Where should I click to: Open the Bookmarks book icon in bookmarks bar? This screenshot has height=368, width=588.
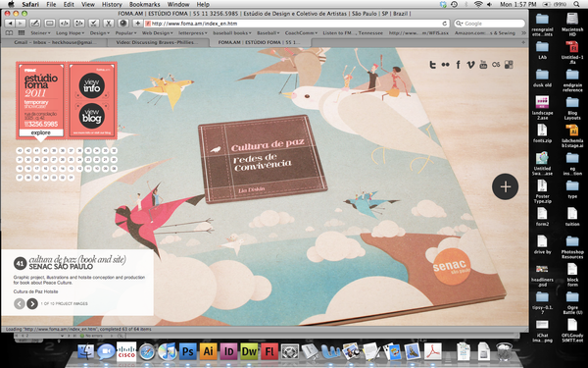tap(10, 33)
